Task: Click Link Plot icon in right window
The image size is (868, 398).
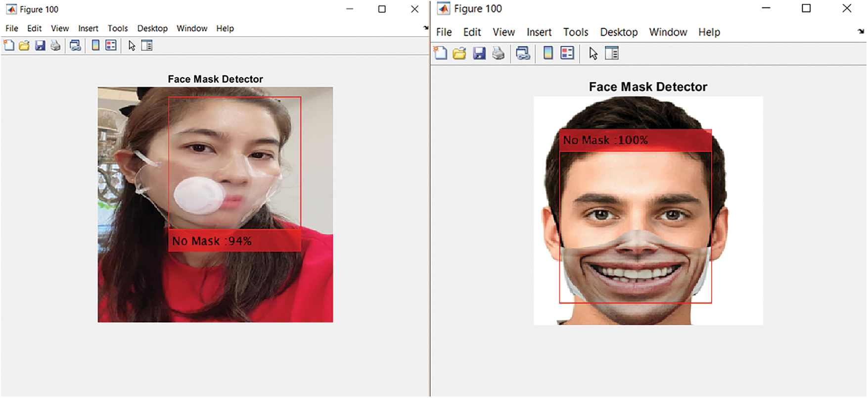Action: click(x=523, y=53)
